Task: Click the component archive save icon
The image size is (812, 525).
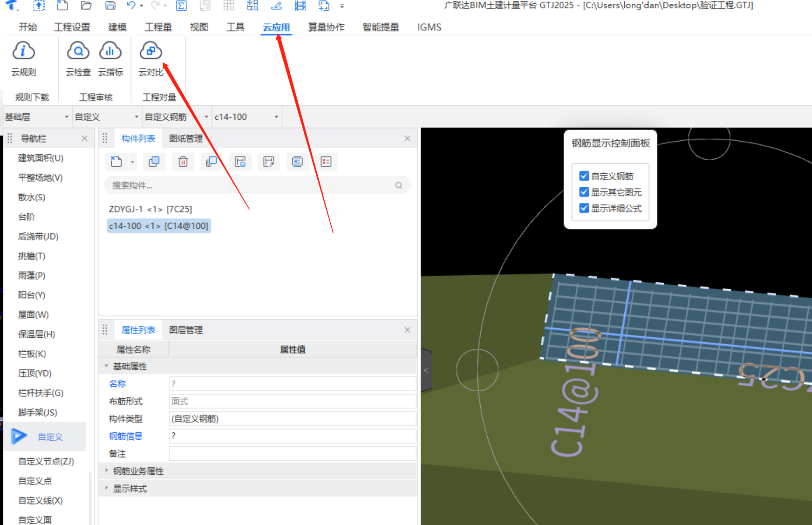Action: [240, 162]
